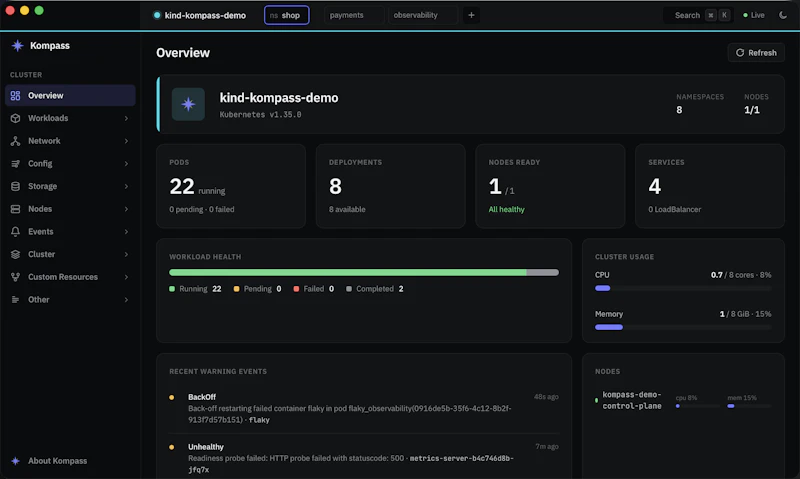
Task: Expand the Config section chevron
Action: pyautogui.click(x=126, y=164)
